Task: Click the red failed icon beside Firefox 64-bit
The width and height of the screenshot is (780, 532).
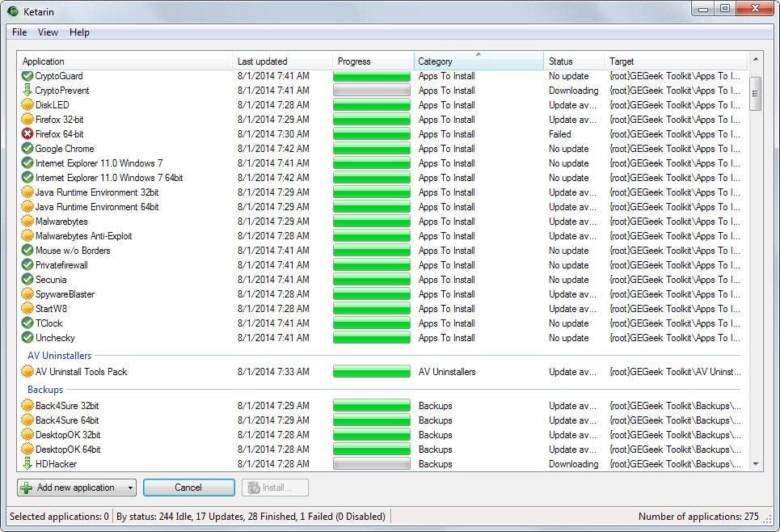Action: [27, 134]
